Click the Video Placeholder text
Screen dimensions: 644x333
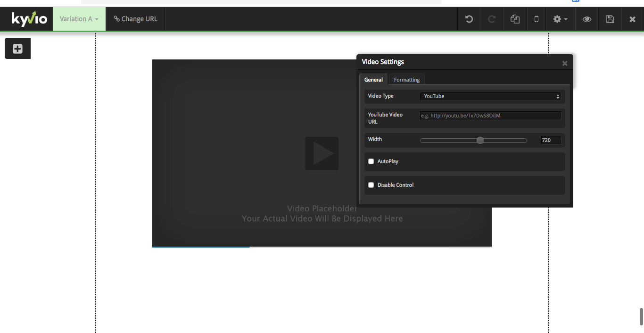tap(322, 208)
